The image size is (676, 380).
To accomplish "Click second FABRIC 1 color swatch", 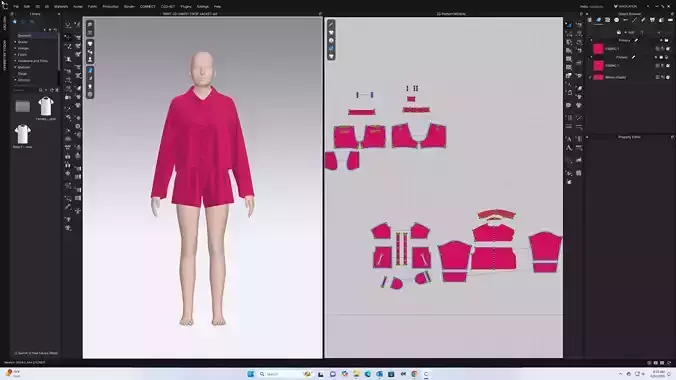I will tap(598, 66).
